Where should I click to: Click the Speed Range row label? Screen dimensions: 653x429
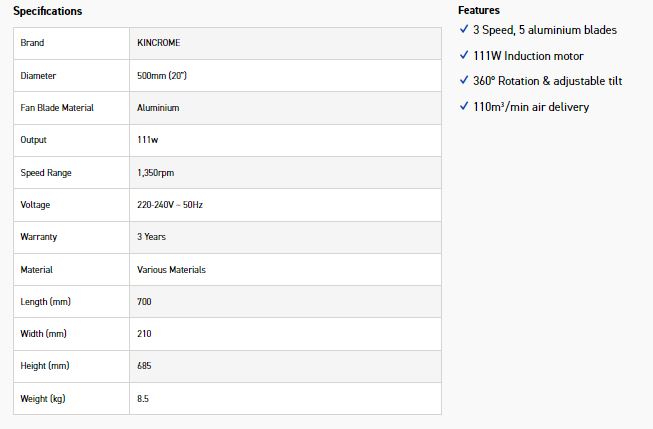[x=46, y=173]
